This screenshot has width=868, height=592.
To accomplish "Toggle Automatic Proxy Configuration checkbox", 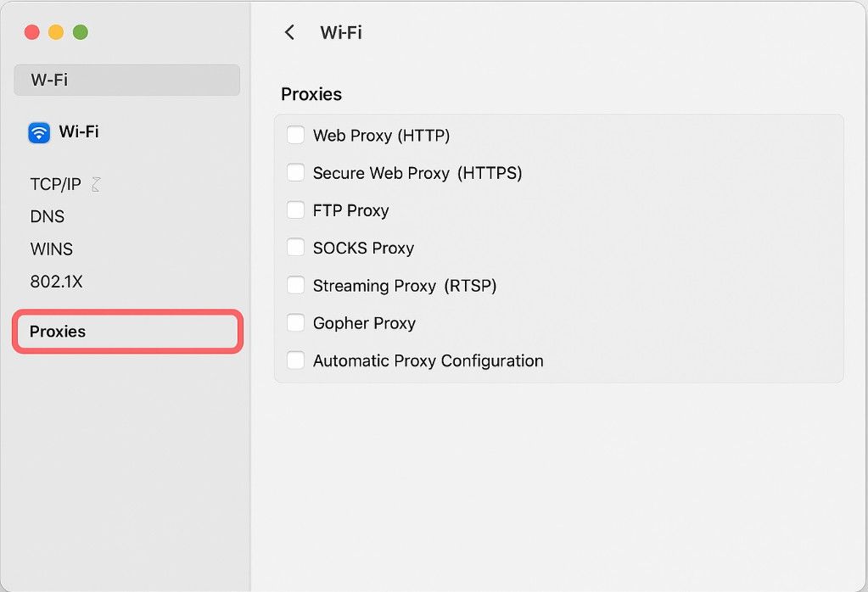I will coord(295,360).
